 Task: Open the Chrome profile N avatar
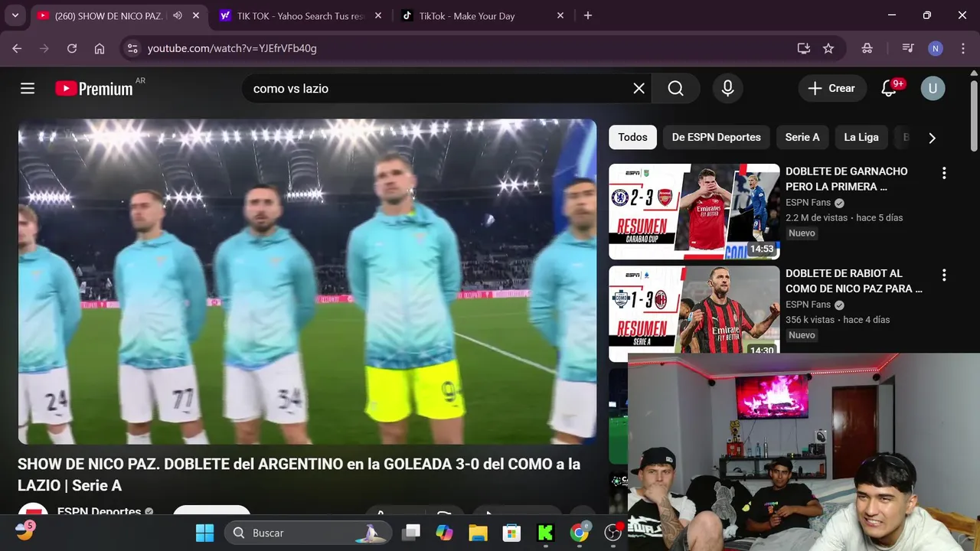click(x=936, y=48)
